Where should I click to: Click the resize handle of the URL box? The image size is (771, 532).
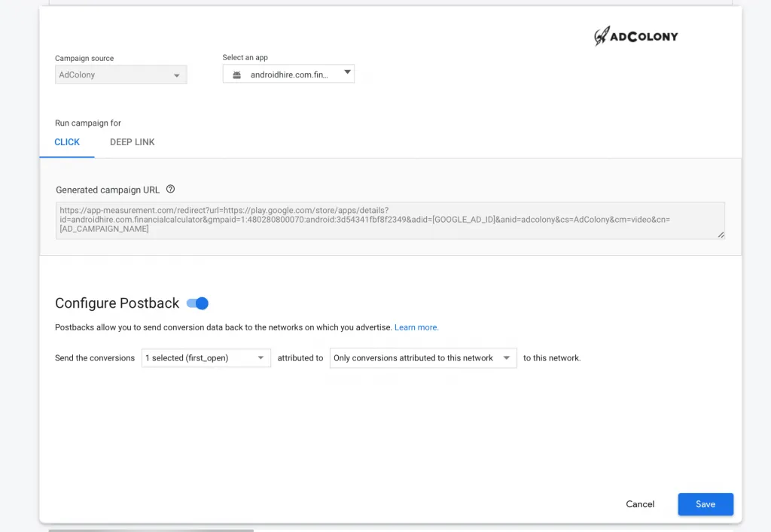pos(721,236)
